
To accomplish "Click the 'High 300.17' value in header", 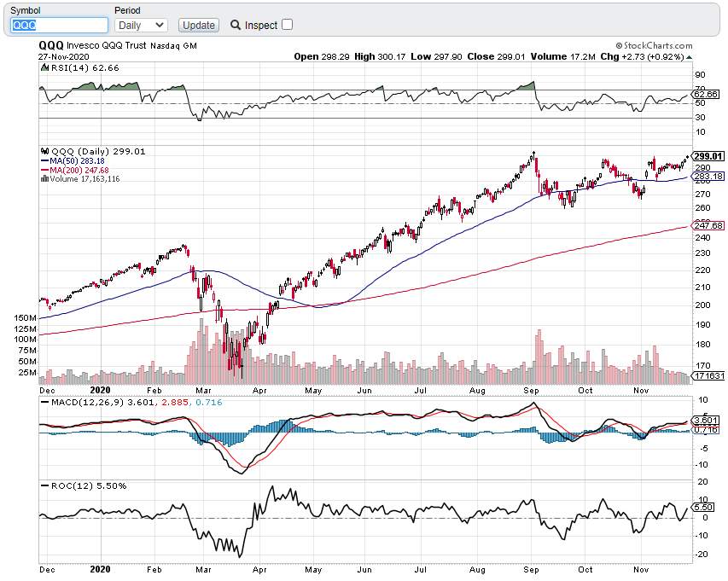I will coord(380,56).
